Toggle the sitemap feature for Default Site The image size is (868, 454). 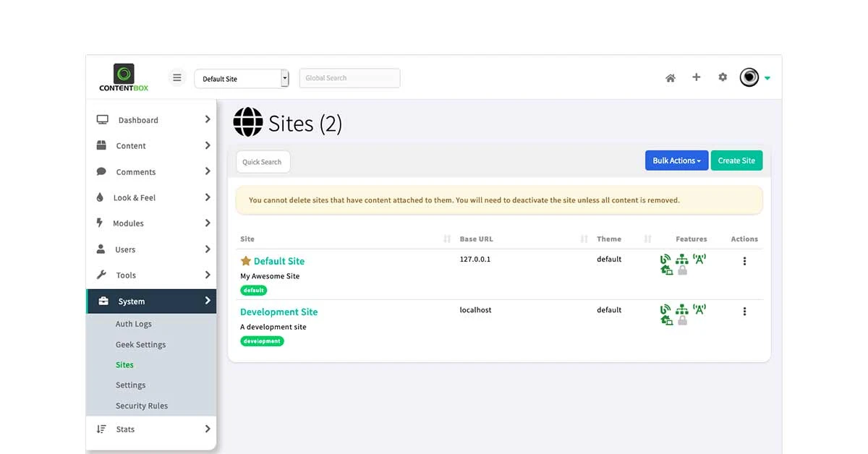682,258
